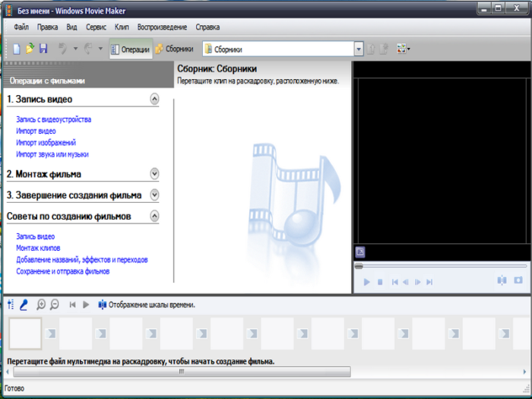Click the New Collection Folder icon
Image resolution: width=532 pixels, height=399 pixels.
tap(384, 49)
